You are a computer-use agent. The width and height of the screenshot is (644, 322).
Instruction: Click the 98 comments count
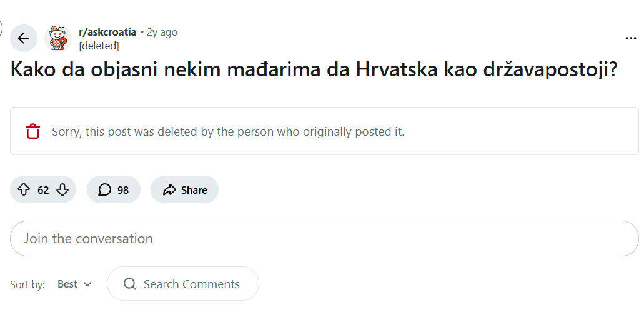(x=123, y=190)
